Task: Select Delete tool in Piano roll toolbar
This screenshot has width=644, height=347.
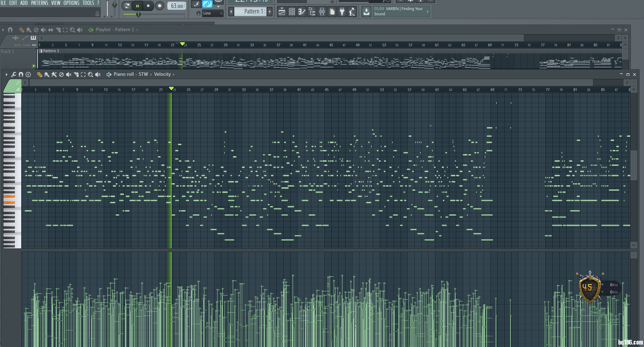Action: 61,74
